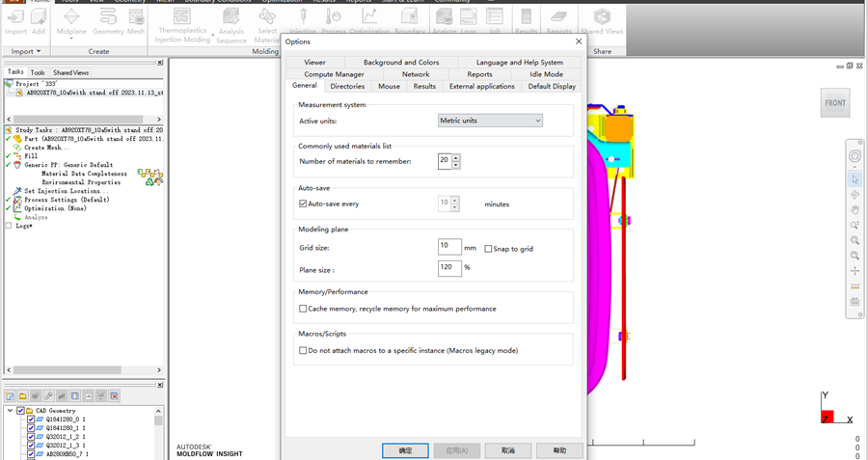Uncheck the Q32012_1_3 layer checkbox
This screenshot has width=868, height=460.
pyautogui.click(x=31, y=446)
